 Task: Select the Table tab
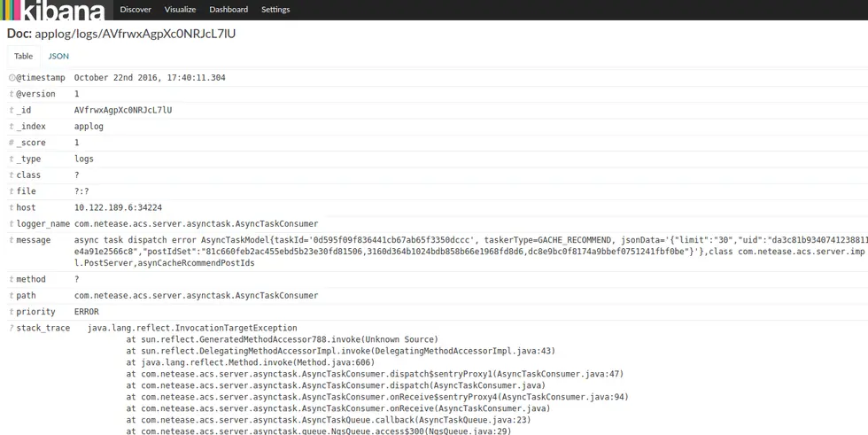click(23, 56)
